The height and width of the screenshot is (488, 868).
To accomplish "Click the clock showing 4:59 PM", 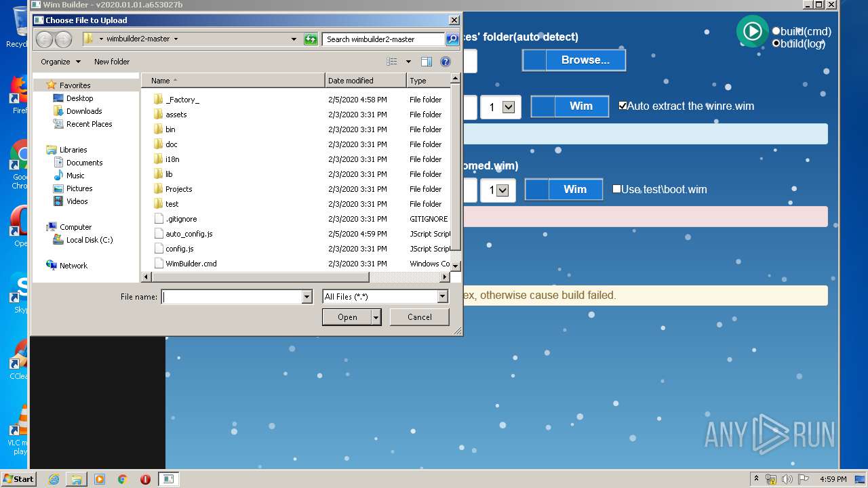I will pyautogui.click(x=833, y=479).
